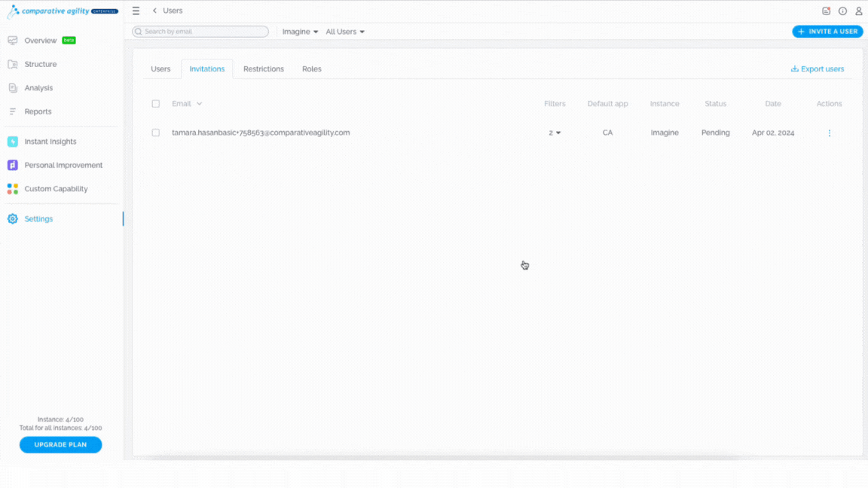Switch to the Users tab
Image resolution: width=868 pixels, height=488 pixels.
(160, 69)
